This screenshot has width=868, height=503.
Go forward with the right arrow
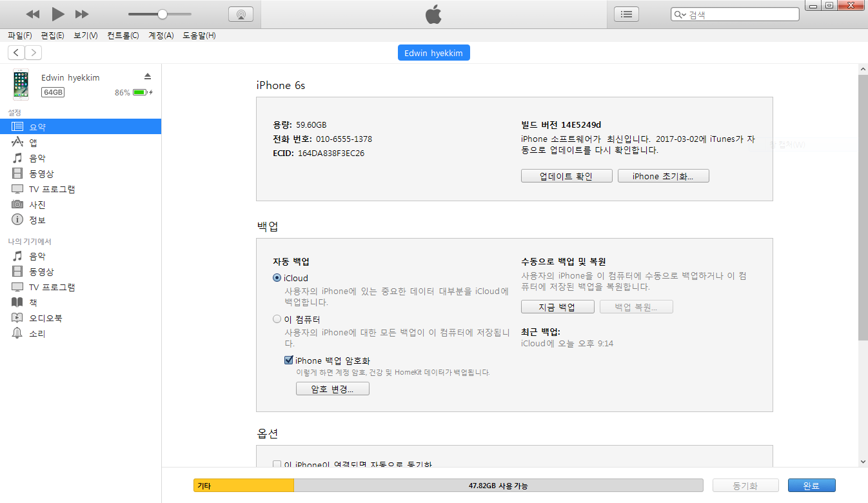click(34, 53)
